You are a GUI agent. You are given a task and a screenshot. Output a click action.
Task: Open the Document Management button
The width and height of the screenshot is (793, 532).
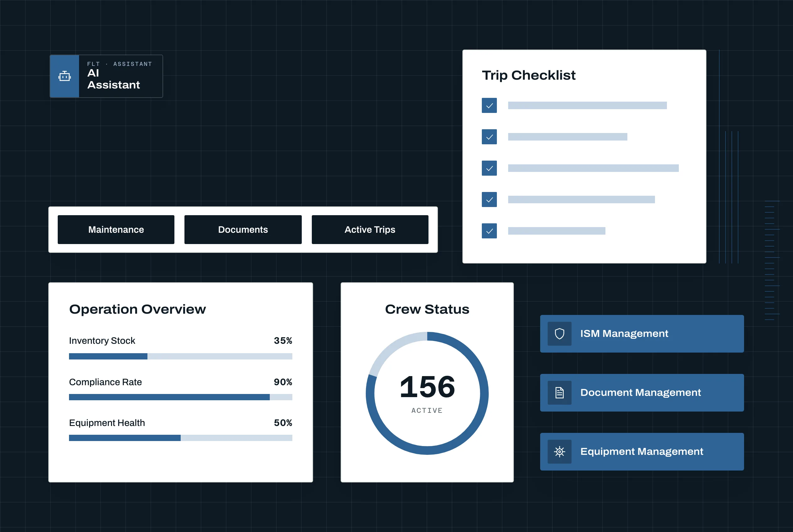642,392
